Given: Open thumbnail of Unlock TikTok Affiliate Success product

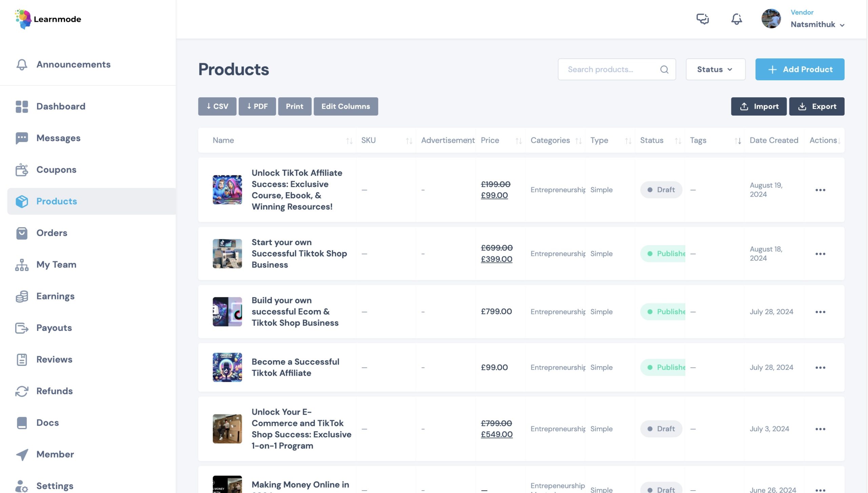Looking at the screenshot, I should 227,190.
